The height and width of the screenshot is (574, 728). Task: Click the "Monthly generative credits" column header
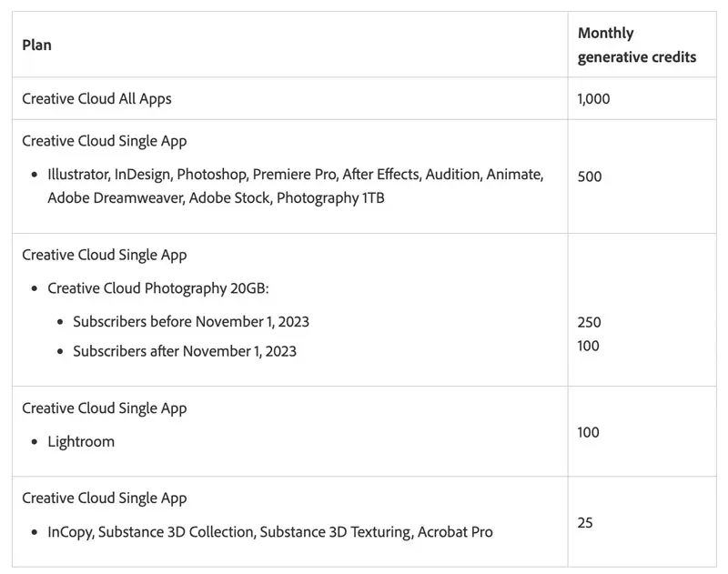point(636,45)
